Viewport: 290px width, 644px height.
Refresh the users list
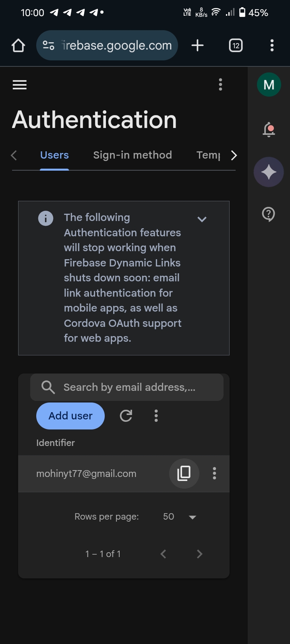pyautogui.click(x=126, y=416)
